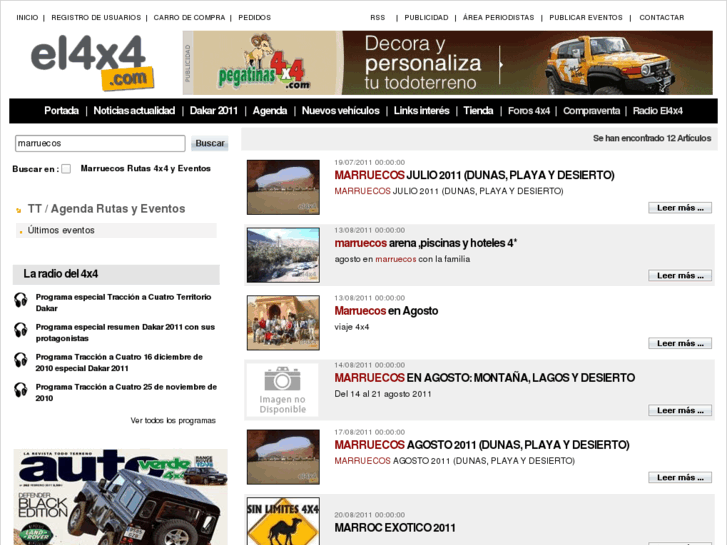
Task: Click Sin Limites 4x4 camel sign thumbnail
Action: (283, 521)
